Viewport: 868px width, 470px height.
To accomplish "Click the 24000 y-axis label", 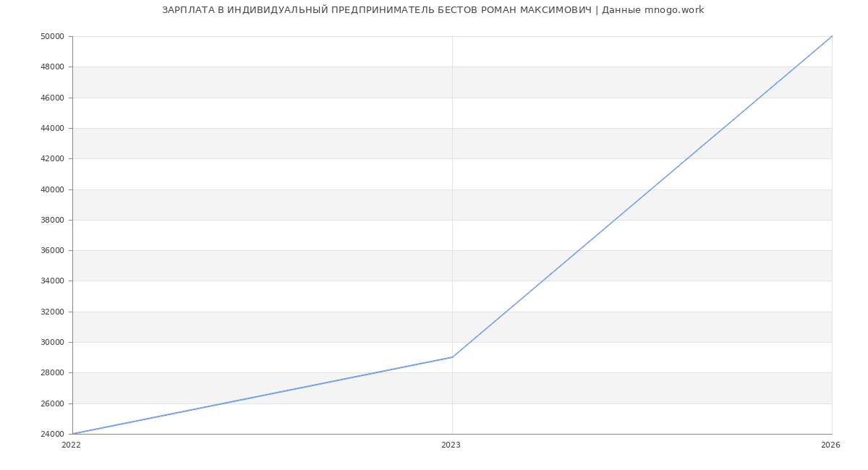I will [x=53, y=434].
